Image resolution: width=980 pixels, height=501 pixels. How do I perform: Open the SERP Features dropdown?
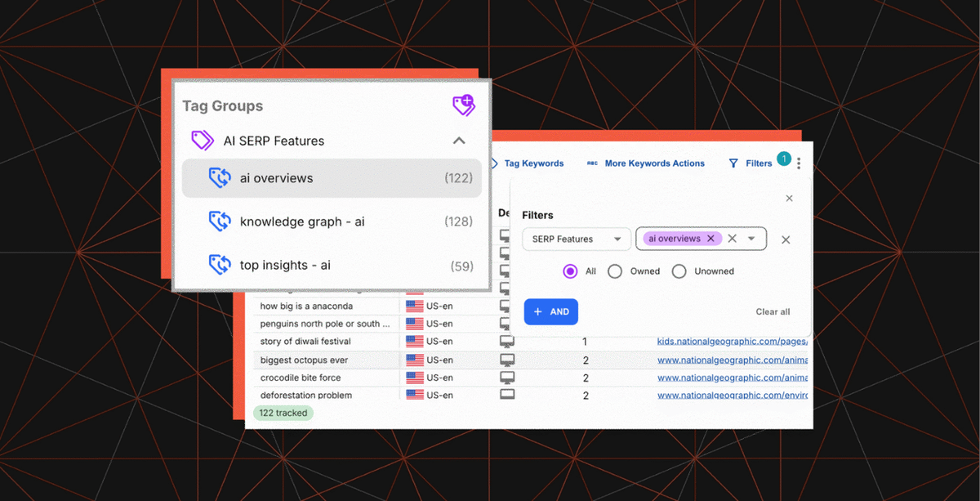point(576,239)
